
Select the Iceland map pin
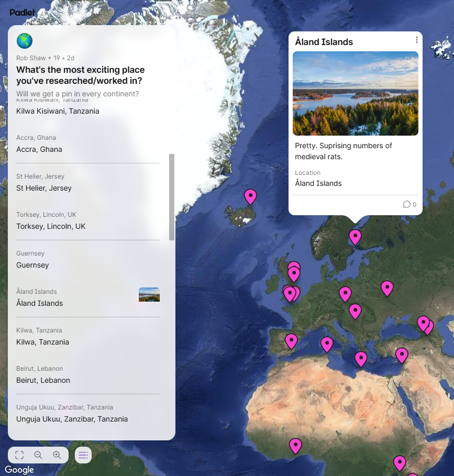tap(251, 196)
